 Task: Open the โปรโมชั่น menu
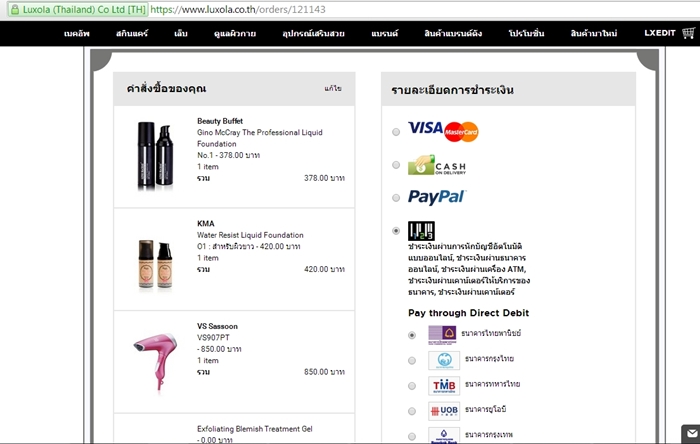(526, 33)
